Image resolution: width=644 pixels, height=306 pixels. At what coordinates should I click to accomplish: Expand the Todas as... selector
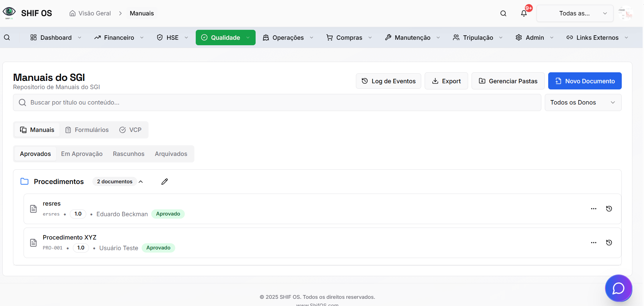(575, 13)
